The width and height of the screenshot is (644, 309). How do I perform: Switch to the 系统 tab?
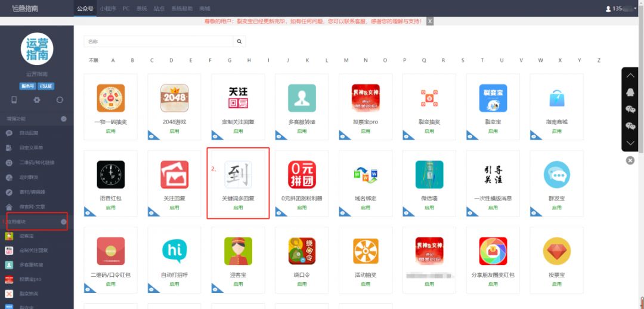click(142, 8)
